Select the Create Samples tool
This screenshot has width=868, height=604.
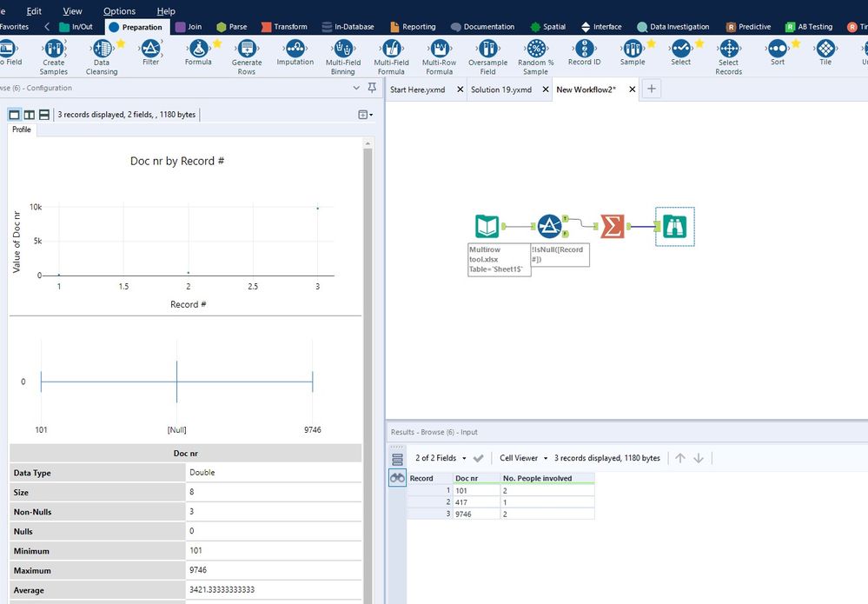point(54,57)
